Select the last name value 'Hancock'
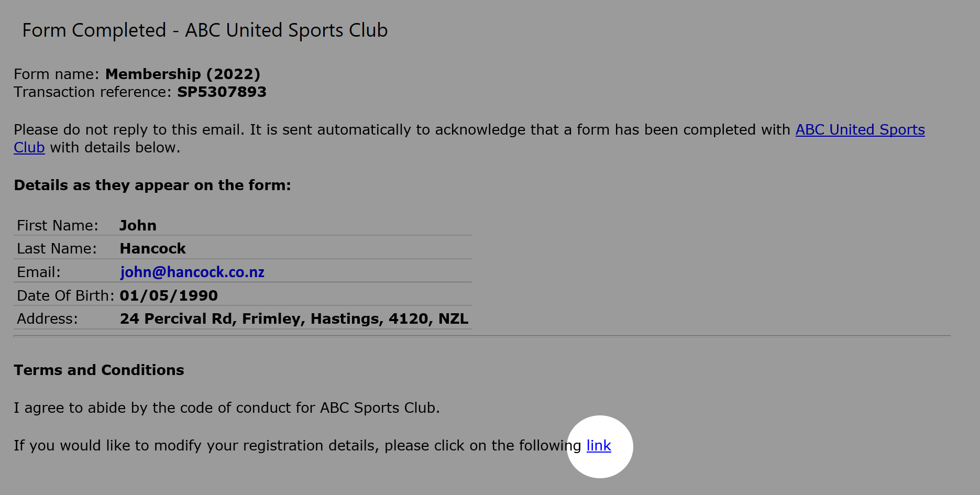The width and height of the screenshot is (980, 495). click(153, 249)
